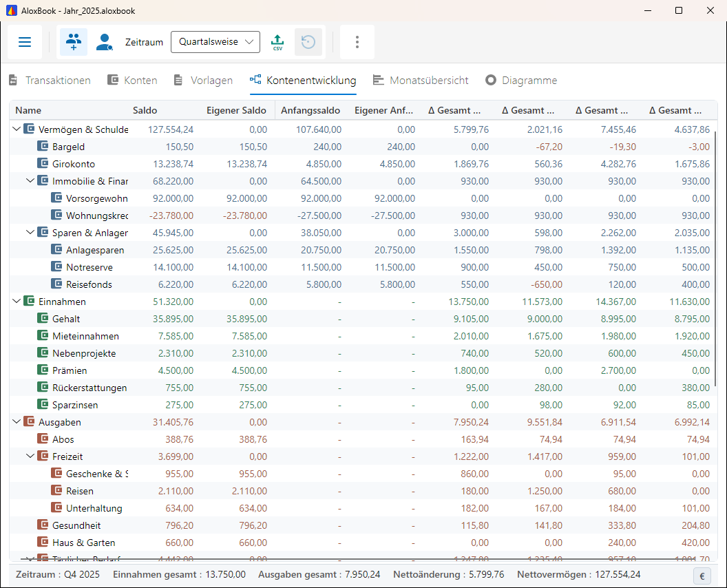Click the euro currency button
Viewport: 727px width, 588px height.
click(702, 576)
